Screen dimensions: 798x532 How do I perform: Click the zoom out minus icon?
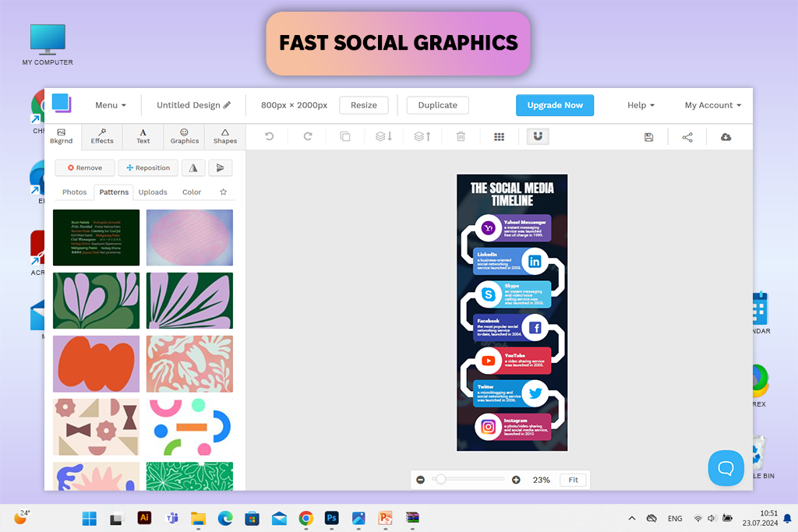[420, 480]
